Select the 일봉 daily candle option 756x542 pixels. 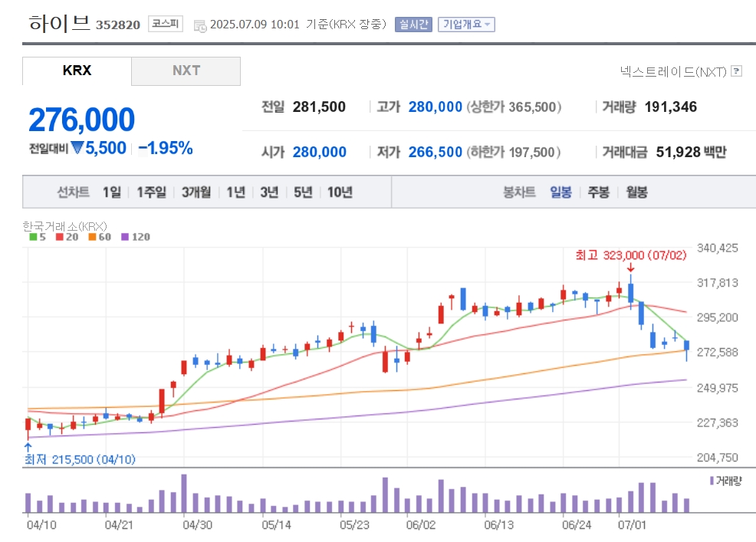click(560, 192)
